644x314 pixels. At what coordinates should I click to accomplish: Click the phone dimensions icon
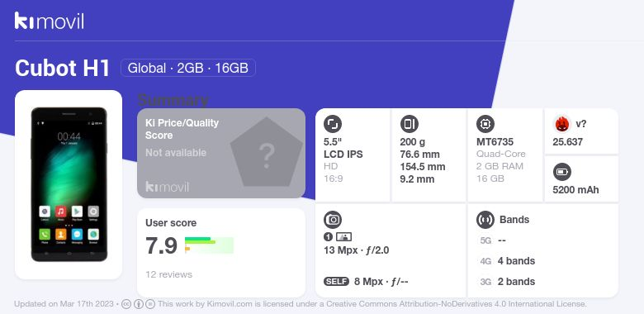click(409, 124)
